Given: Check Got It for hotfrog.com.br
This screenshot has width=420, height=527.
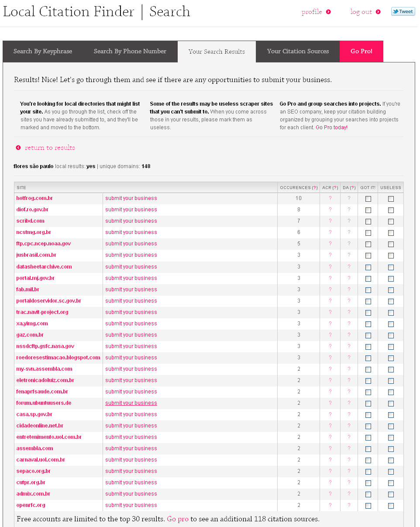Looking at the screenshot, I should point(368,199).
